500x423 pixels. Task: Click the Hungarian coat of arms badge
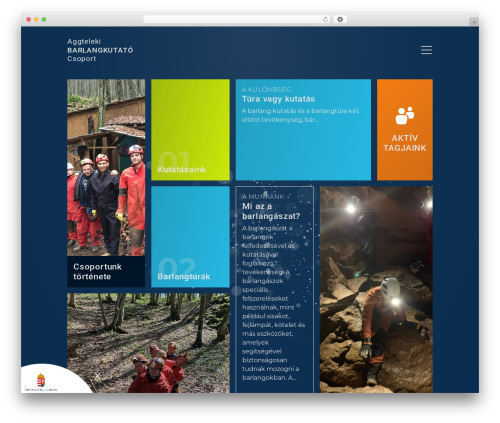coord(41,380)
